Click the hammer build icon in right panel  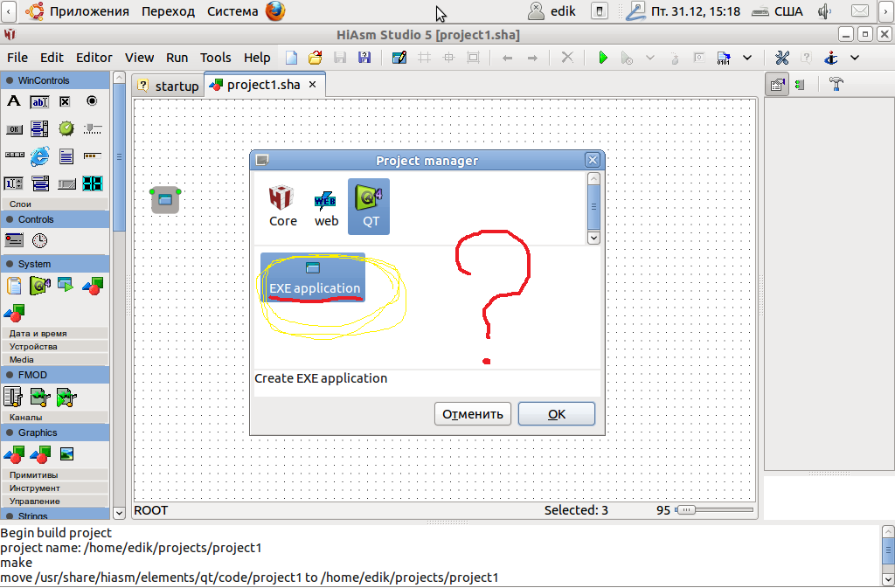(836, 85)
